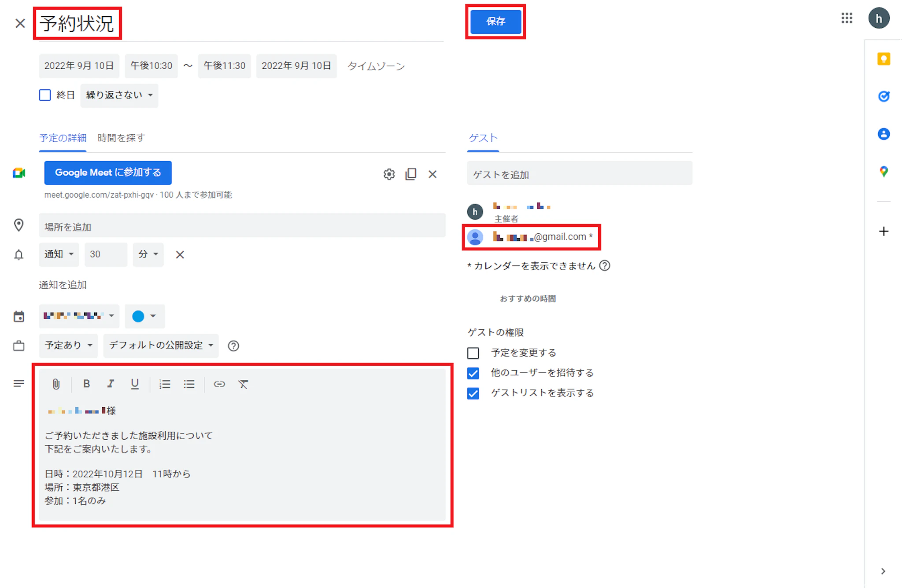Open Google Maps side panel icon
This screenshot has height=588, width=902.
(884, 172)
